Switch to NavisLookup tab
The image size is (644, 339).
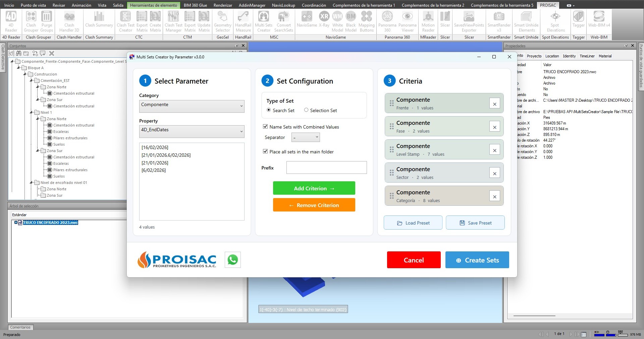pos(283,5)
